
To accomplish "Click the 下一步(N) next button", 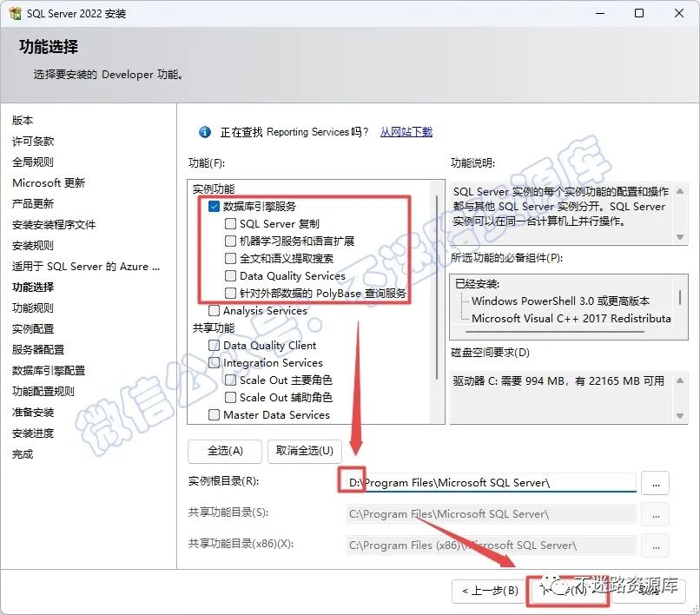I will [568, 591].
